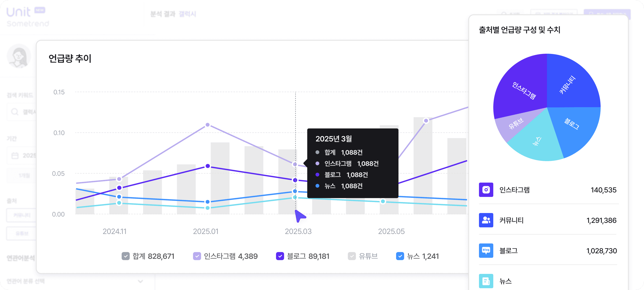Click the search magnifier icon in keyword field
This screenshot has width=644, height=290.
click(x=15, y=112)
